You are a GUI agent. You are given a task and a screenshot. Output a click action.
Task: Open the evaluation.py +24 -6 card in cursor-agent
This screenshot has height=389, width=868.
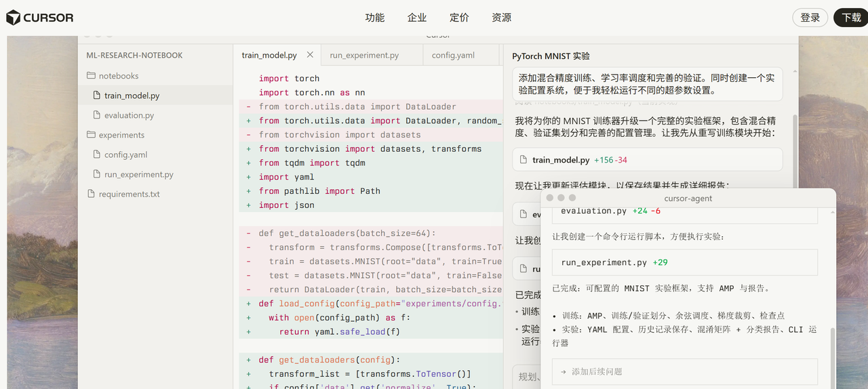(684, 212)
